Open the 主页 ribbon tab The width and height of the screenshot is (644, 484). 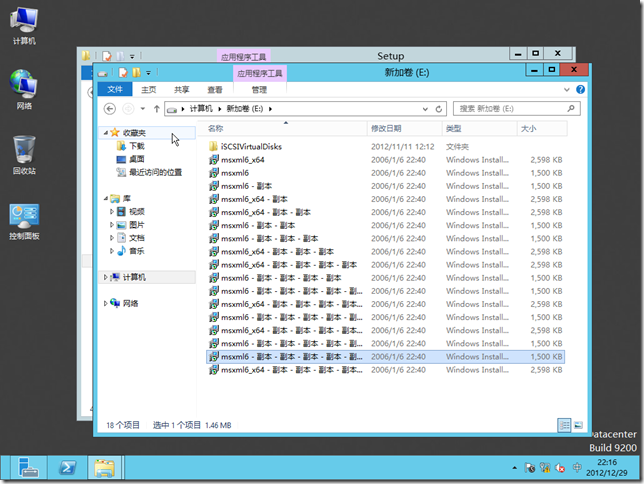149,90
